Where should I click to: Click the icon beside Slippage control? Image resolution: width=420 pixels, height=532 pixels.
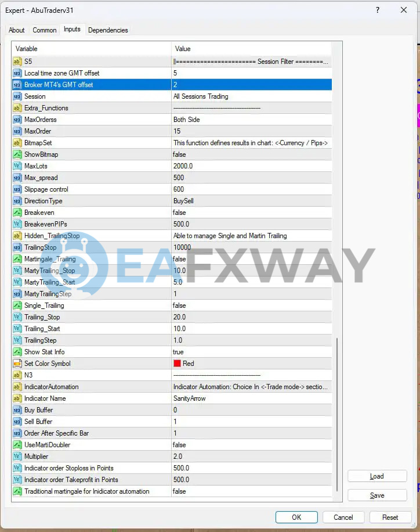[17, 189]
